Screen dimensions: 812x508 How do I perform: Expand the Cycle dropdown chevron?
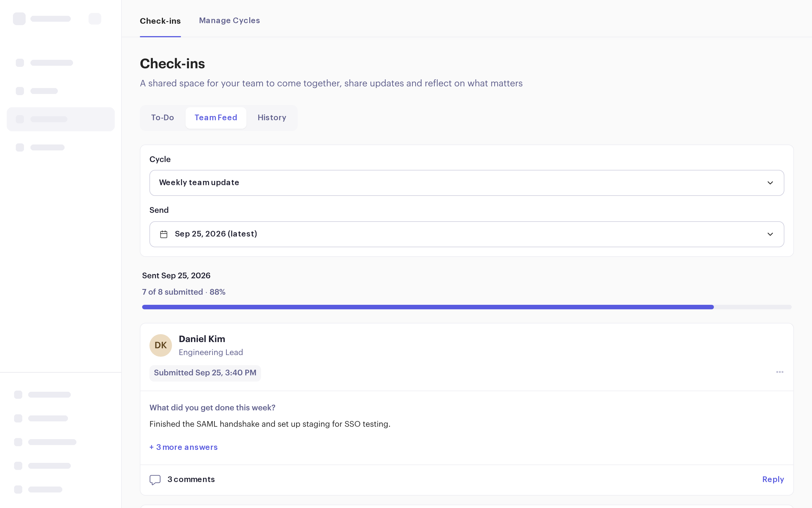click(770, 183)
